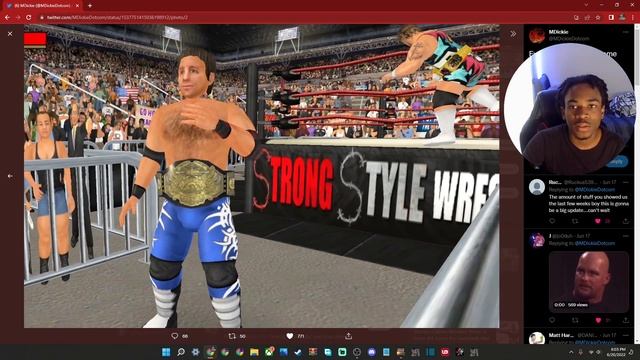Click the page vertical scrollbar
This screenshot has width=640, height=360.
[637, 184]
